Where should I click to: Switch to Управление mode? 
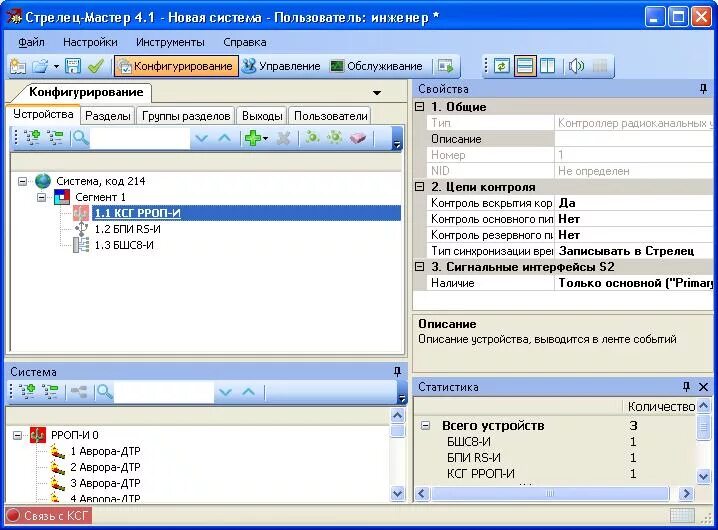coord(281,66)
